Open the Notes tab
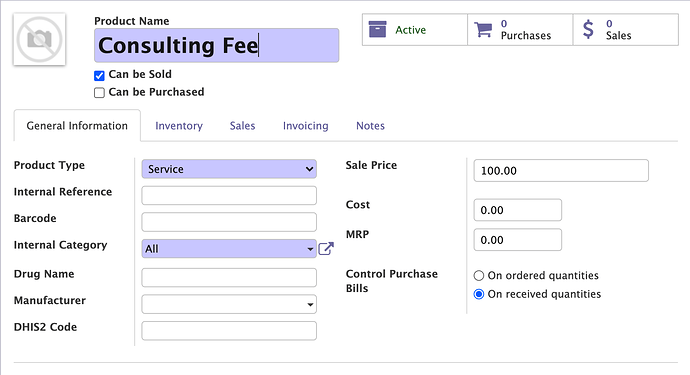 [370, 126]
